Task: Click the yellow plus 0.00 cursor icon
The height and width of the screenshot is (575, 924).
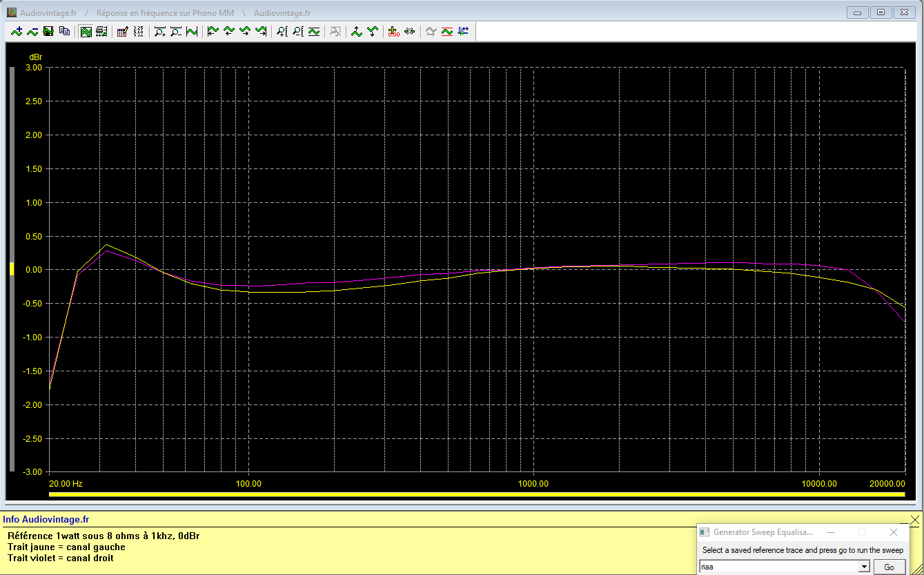Action: pyautogui.click(x=393, y=31)
